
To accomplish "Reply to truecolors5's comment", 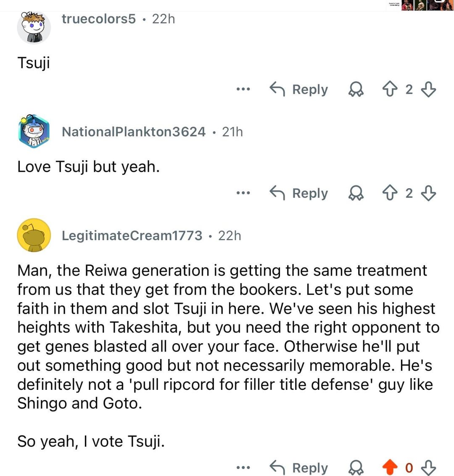I will (x=299, y=89).
